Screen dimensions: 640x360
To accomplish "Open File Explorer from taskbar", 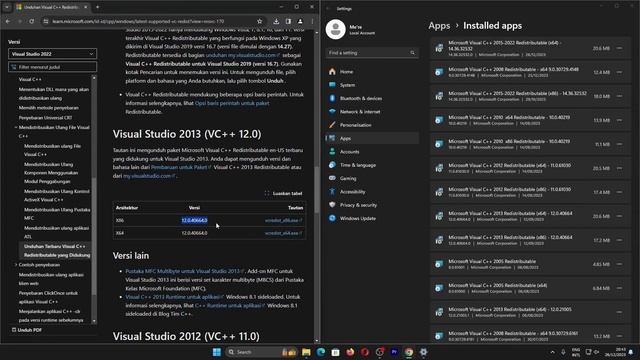I will (x=306, y=352).
